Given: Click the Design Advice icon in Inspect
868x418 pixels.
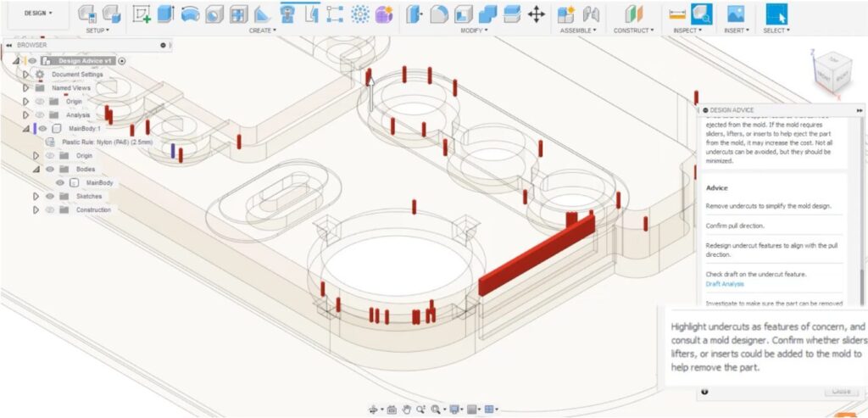Looking at the screenshot, I should coord(701,14).
